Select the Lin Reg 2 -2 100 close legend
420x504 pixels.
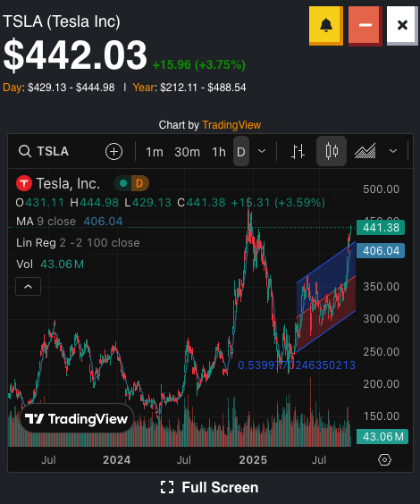(78, 243)
